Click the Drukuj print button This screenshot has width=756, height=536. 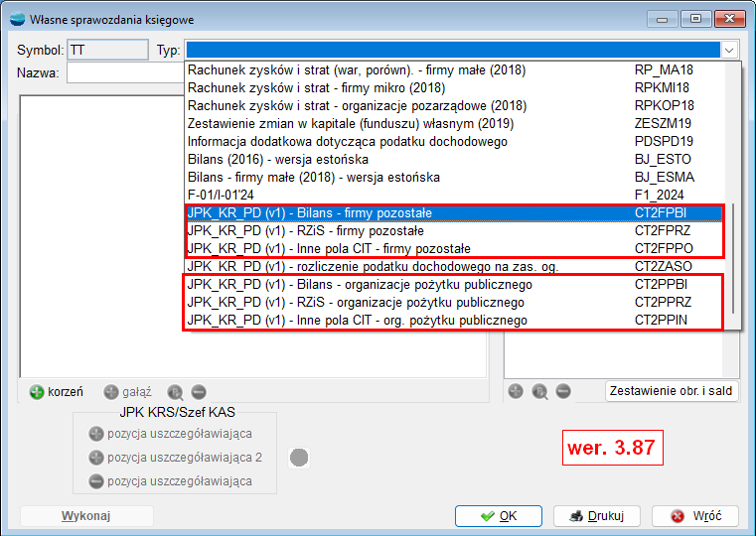(x=596, y=516)
